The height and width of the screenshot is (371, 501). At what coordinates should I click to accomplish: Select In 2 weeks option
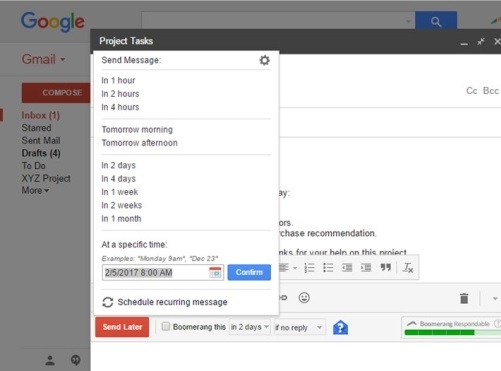[x=122, y=205]
